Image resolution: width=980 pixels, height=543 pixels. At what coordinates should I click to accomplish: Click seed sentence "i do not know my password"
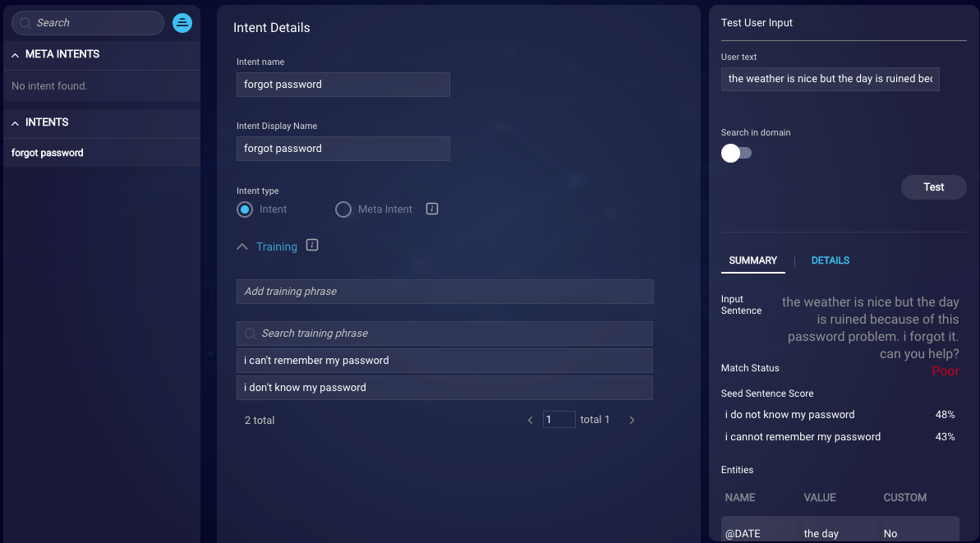point(789,414)
